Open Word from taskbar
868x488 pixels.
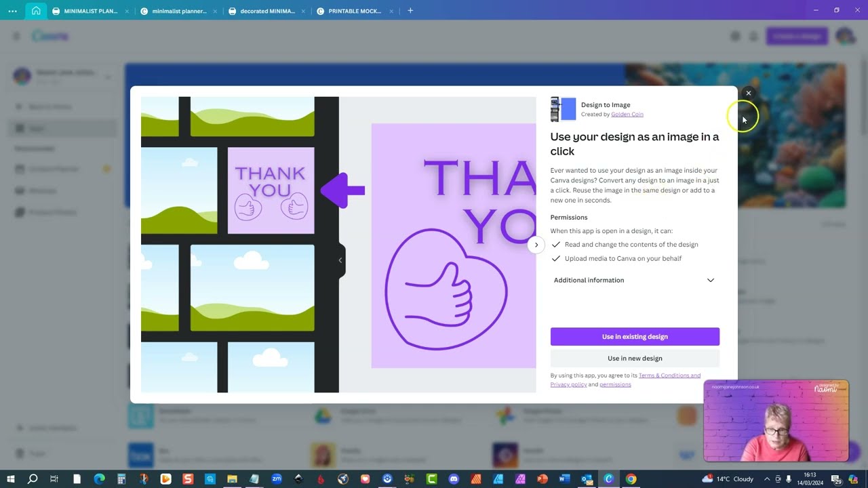564,479
